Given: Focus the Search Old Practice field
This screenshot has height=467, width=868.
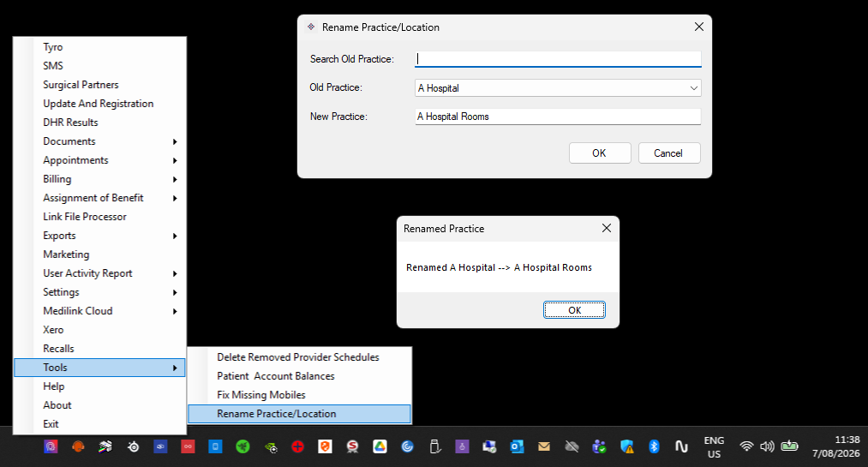Looking at the screenshot, I should coord(558,59).
